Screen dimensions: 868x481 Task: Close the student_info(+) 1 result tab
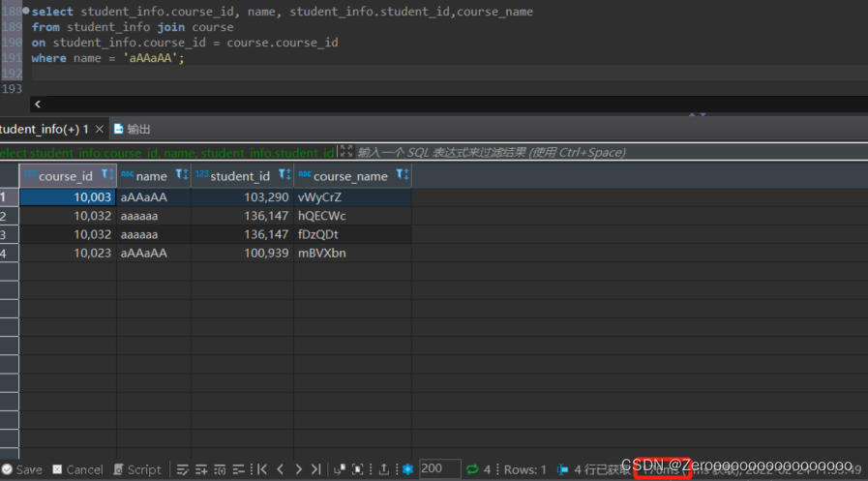pyautogui.click(x=99, y=129)
